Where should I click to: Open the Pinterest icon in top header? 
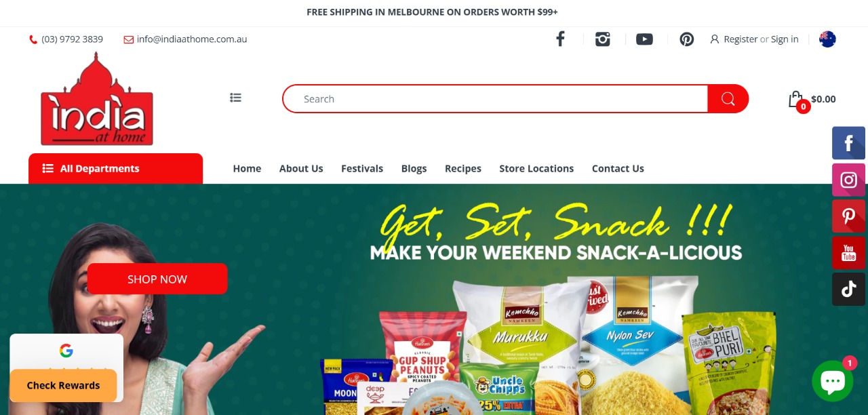[x=687, y=39]
